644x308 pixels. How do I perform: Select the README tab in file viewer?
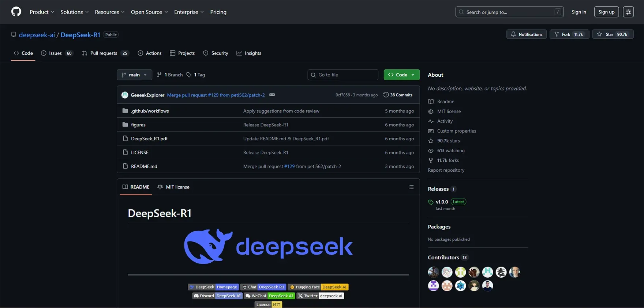(x=136, y=187)
